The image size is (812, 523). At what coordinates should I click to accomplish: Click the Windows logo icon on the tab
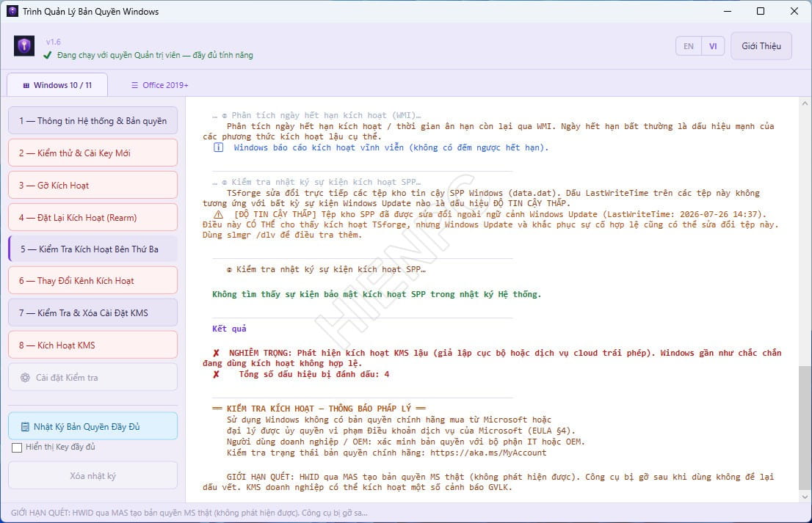(26, 85)
